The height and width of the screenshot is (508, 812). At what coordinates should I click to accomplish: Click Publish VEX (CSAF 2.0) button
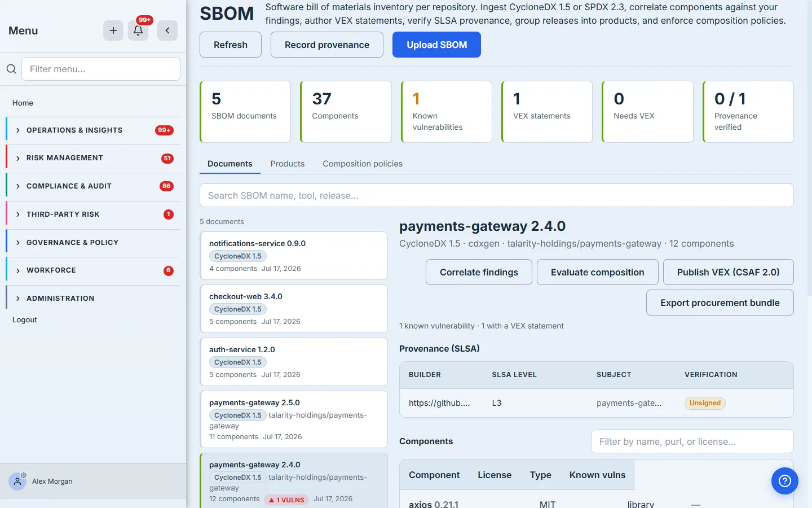[729, 272]
